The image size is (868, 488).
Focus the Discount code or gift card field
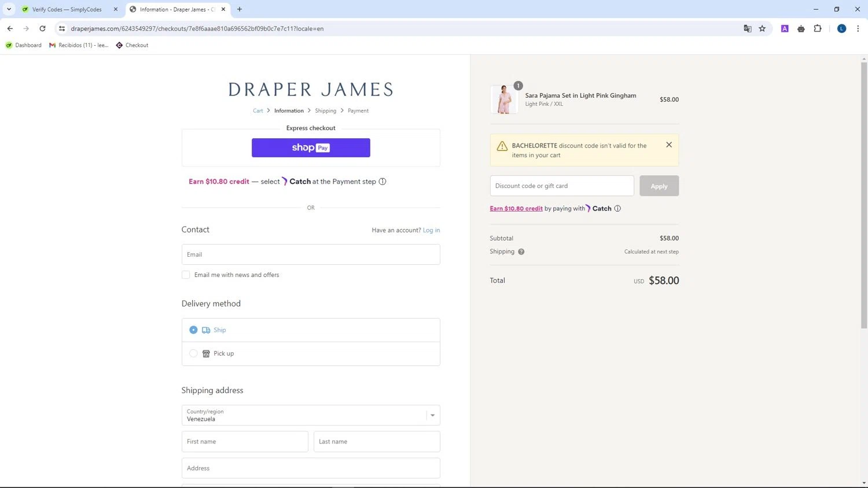coord(562,186)
